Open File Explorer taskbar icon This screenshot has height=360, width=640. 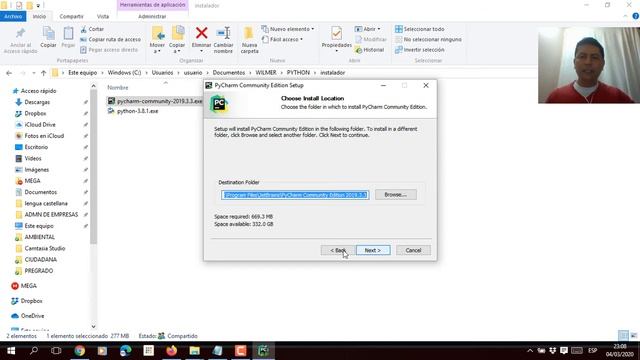pos(194,351)
